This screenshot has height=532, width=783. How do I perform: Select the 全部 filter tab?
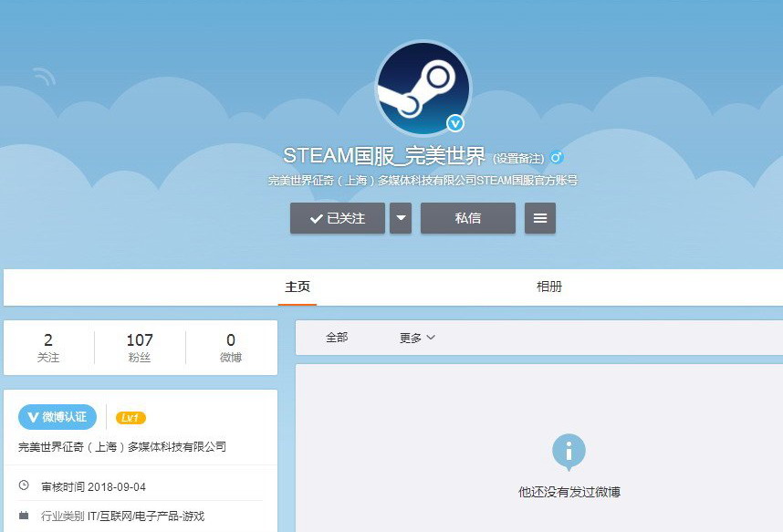pos(337,338)
